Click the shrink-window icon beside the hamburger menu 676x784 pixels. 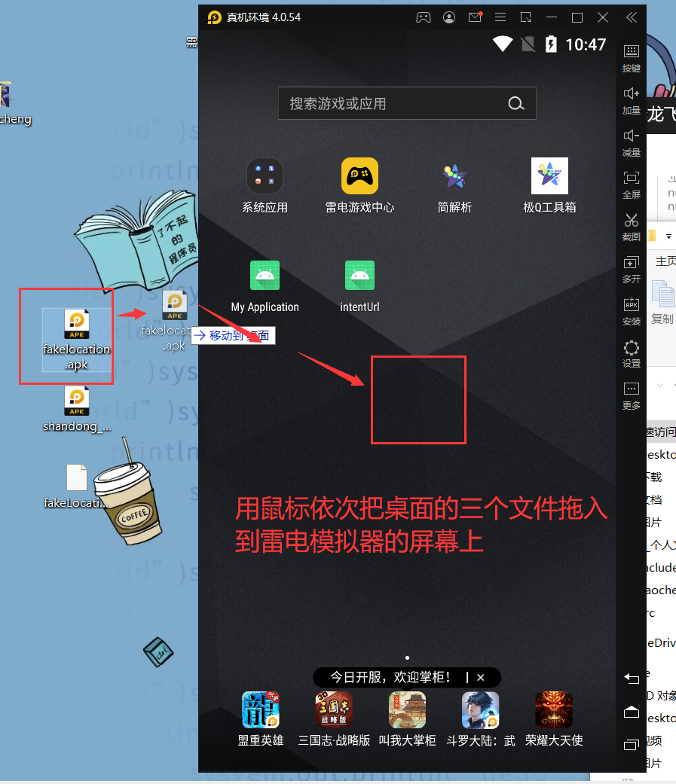(x=526, y=18)
